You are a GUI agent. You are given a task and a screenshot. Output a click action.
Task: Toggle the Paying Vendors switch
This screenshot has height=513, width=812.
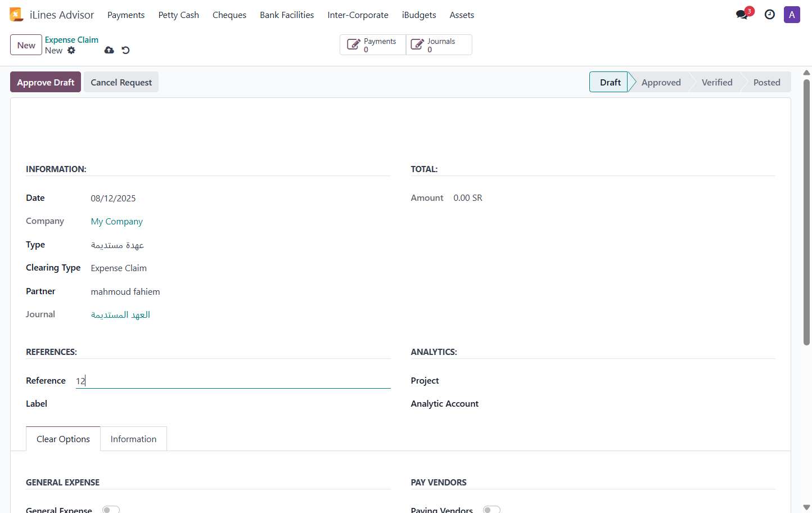tap(491, 510)
